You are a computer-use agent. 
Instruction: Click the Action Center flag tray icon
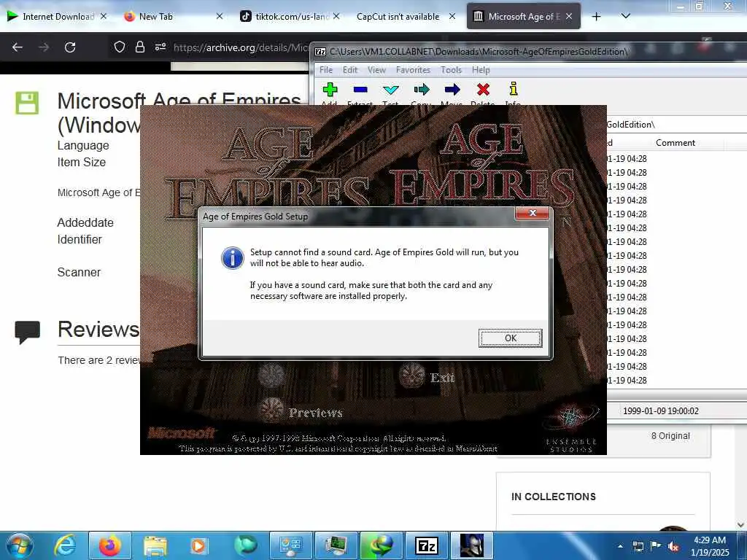656,546
